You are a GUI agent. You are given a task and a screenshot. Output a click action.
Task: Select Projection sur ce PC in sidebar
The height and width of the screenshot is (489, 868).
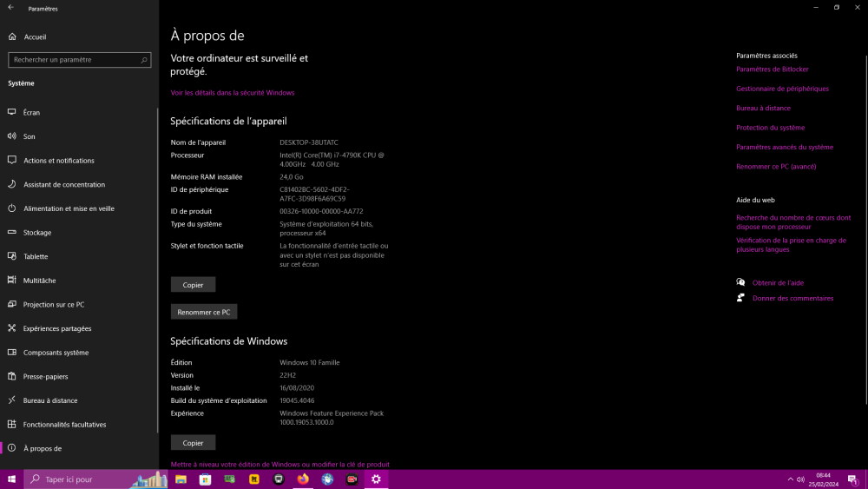tap(54, 305)
